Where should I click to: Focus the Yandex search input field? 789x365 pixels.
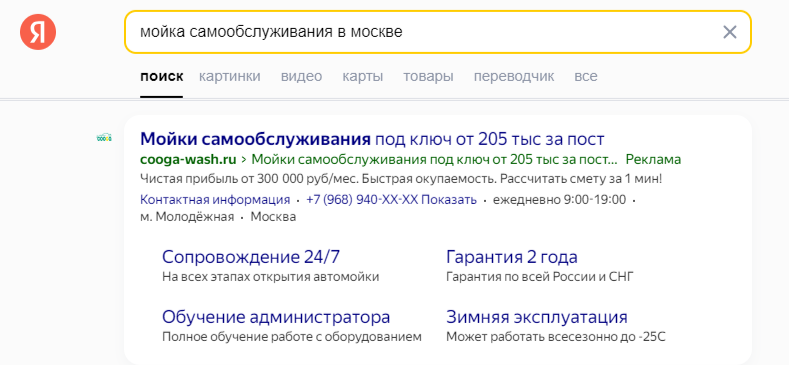pyautogui.click(x=437, y=32)
